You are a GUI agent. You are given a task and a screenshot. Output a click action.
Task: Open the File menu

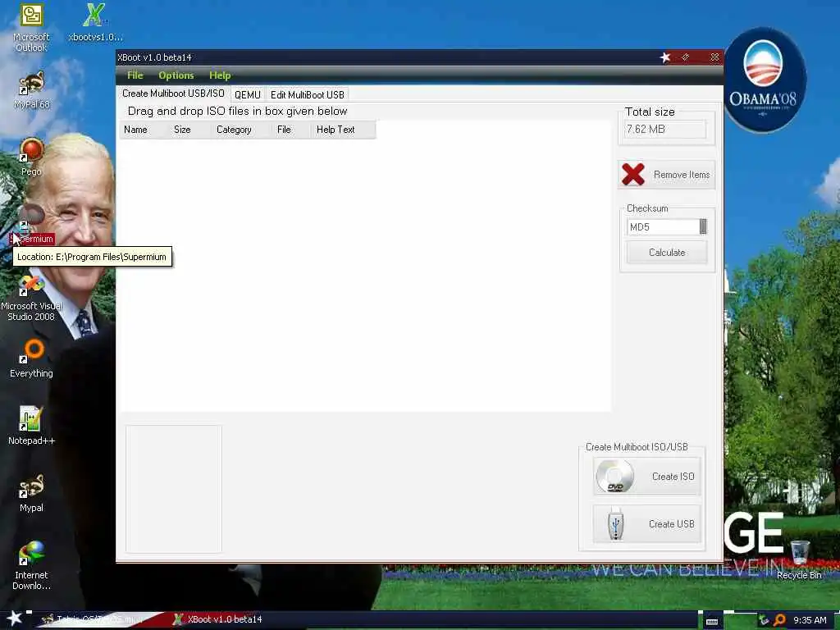point(135,75)
